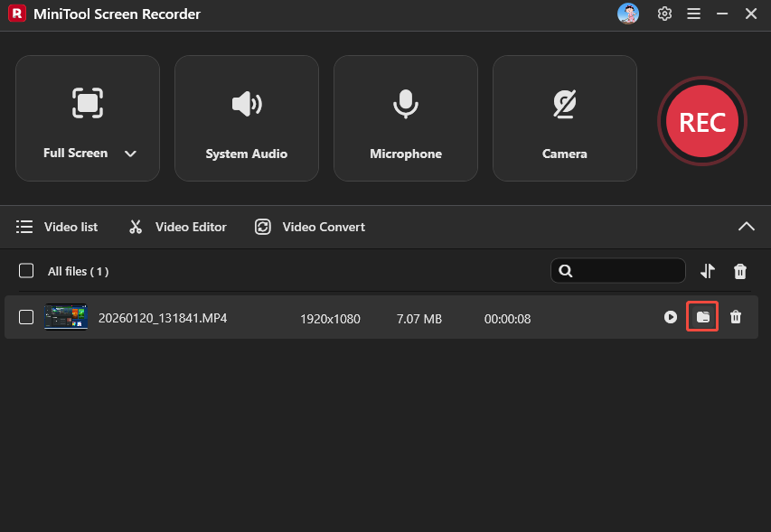Switch to the Video list tab

56,227
